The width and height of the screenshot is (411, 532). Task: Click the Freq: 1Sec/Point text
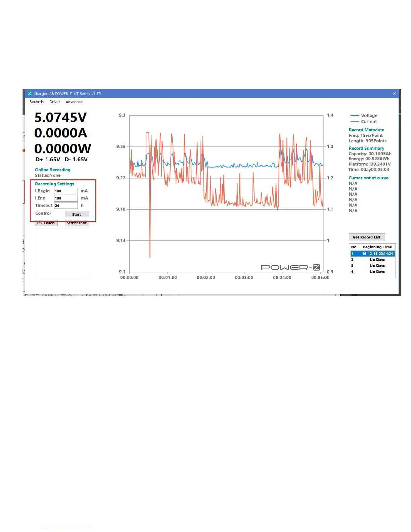pos(366,135)
